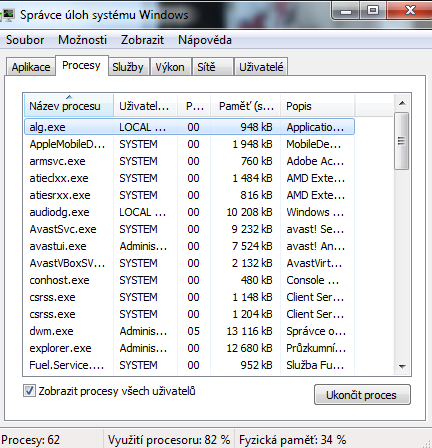The image size is (432, 448).
Task: Sort by Název procesu column header
Action: [x=69, y=106]
